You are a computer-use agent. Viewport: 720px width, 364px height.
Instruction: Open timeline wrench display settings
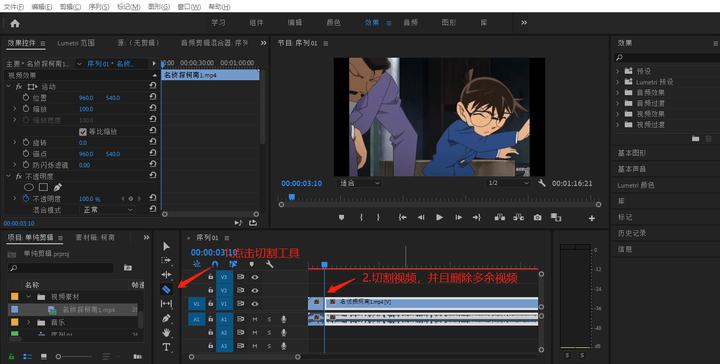coord(270,264)
